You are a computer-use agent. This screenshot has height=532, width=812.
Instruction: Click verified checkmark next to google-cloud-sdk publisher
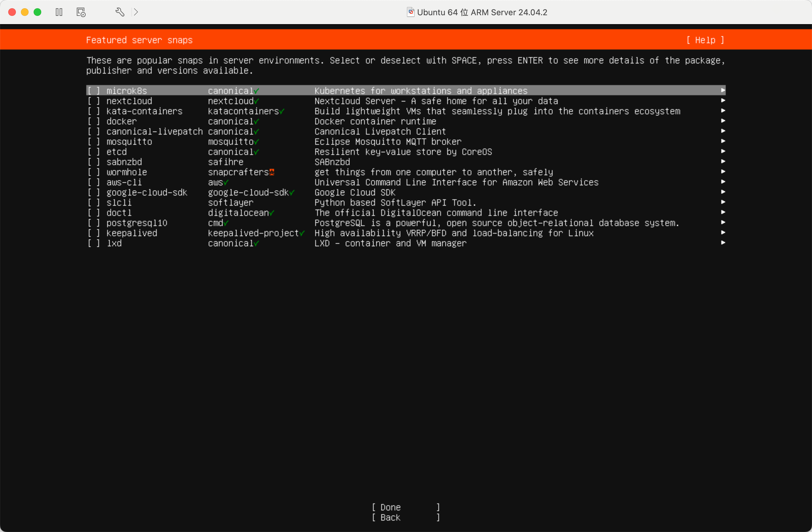(x=292, y=193)
